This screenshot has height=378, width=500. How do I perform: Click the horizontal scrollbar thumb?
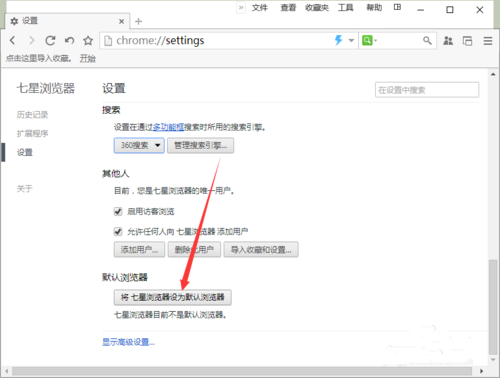242,371
